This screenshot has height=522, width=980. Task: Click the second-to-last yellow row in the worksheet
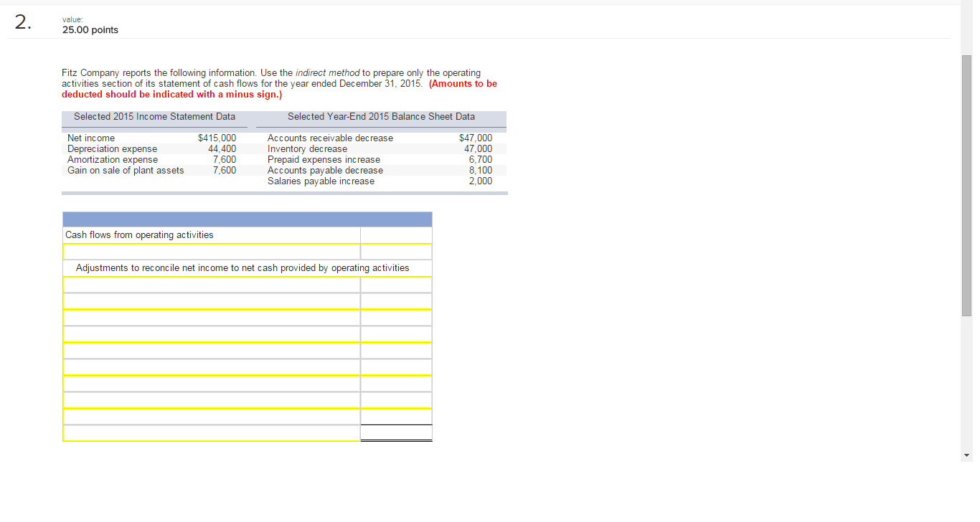[x=212, y=417]
